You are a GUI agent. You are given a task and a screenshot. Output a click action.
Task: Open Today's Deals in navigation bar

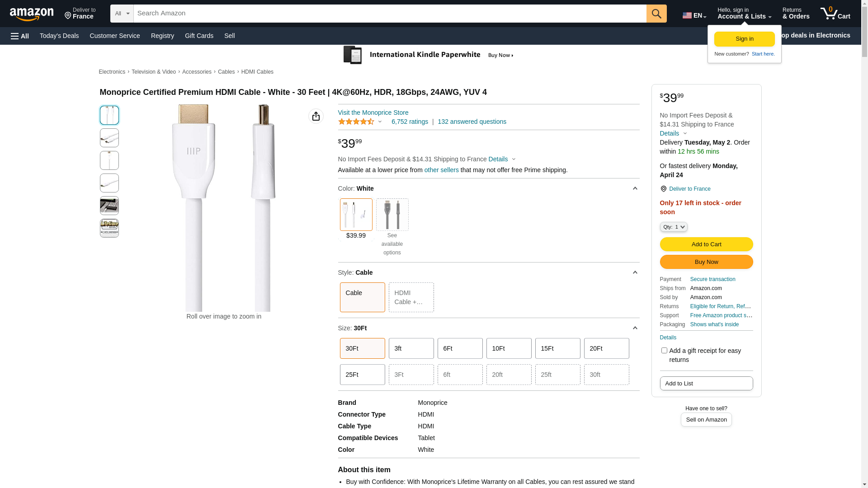pyautogui.click(x=59, y=36)
